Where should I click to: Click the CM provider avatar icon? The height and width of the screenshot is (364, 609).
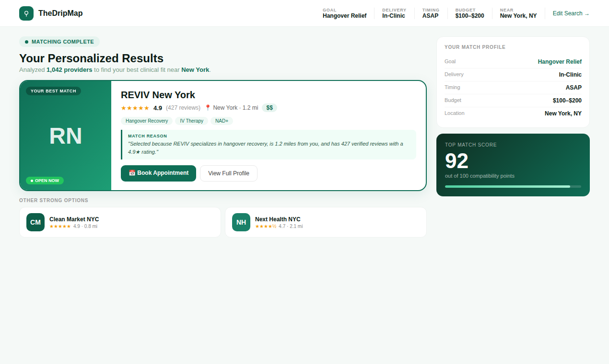click(x=35, y=222)
